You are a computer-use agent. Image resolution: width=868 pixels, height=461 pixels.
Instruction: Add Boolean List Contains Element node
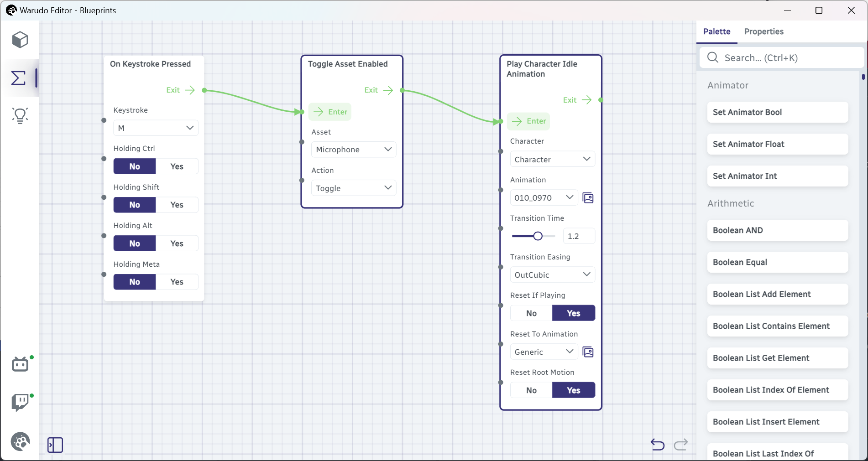778,326
